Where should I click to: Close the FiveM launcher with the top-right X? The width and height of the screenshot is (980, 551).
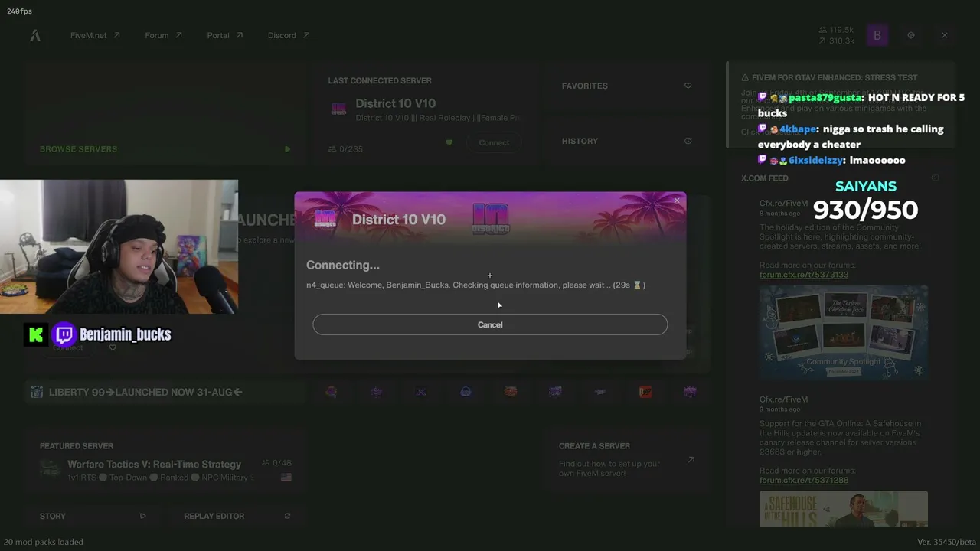945,35
